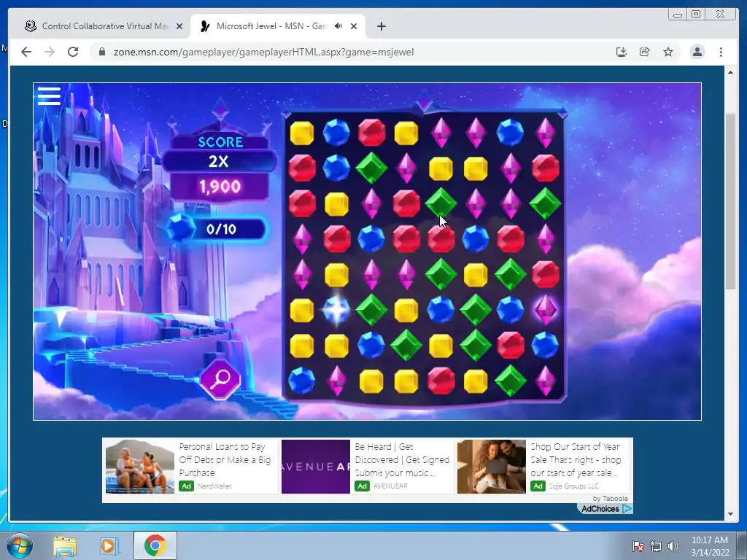The height and width of the screenshot is (560, 747).
Task: Go back to previous page
Action: pos(26,52)
